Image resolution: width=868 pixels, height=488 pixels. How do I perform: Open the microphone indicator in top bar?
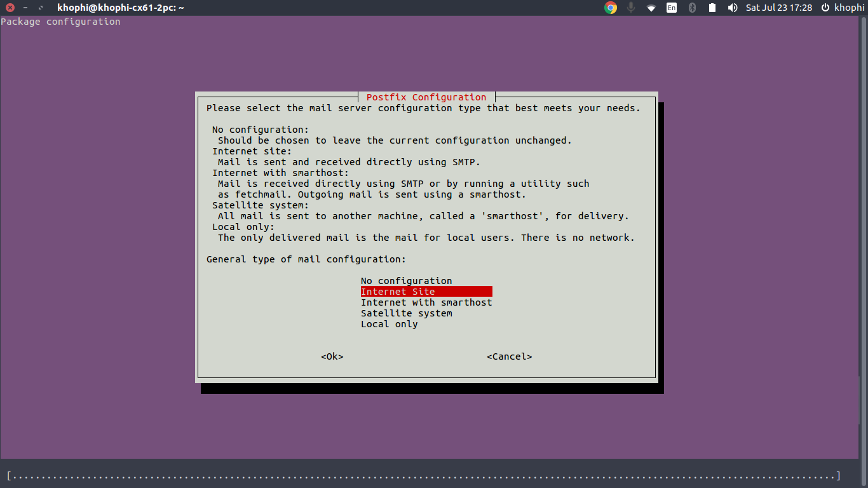pos(631,8)
